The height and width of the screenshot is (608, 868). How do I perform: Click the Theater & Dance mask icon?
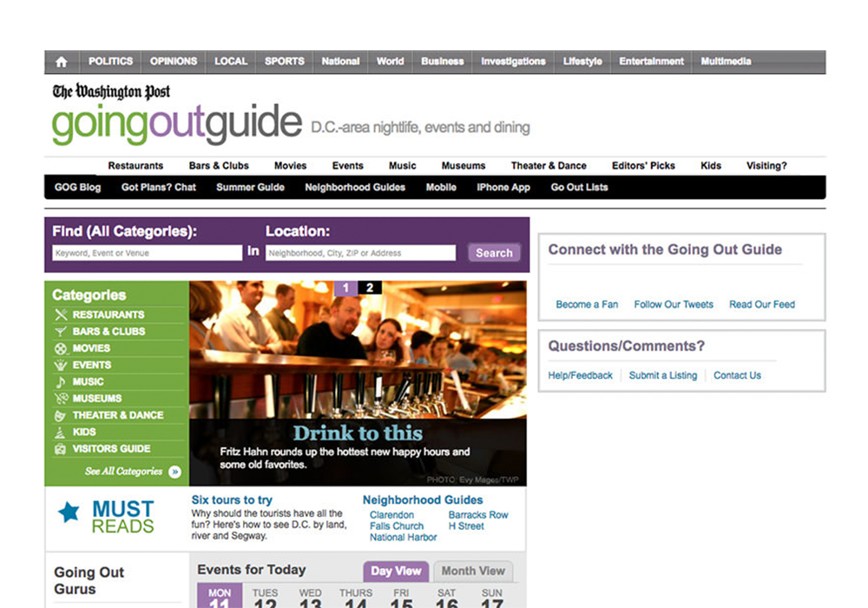pyautogui.click(x=61, y=416)
